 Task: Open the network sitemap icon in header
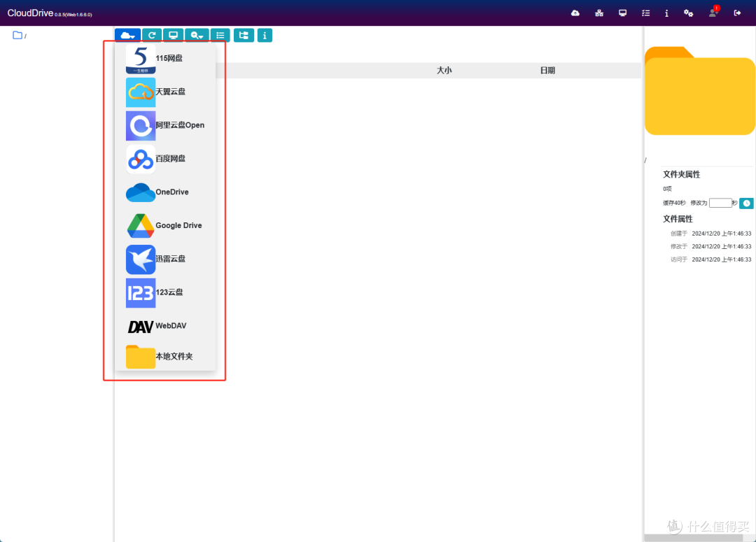coord(599,13)
